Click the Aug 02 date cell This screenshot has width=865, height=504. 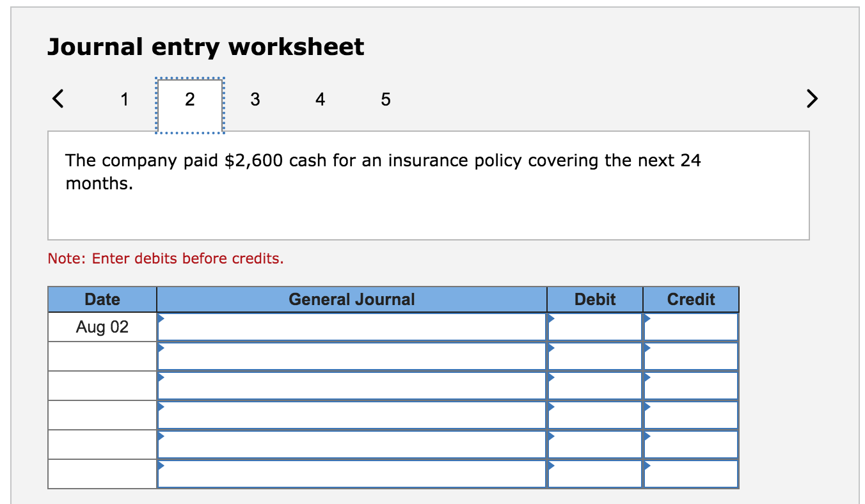[x=102, y=327]
